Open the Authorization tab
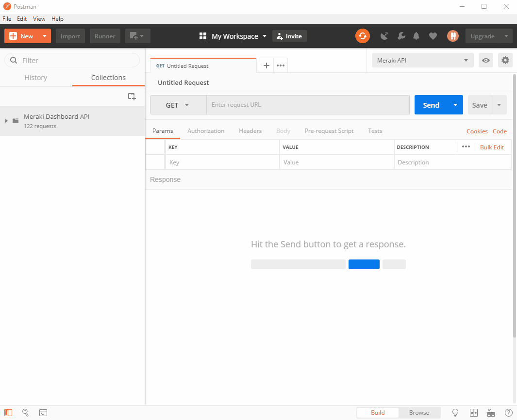Image resolution: width=517 pixels, height=420 pixels. (x=206, y=131)
